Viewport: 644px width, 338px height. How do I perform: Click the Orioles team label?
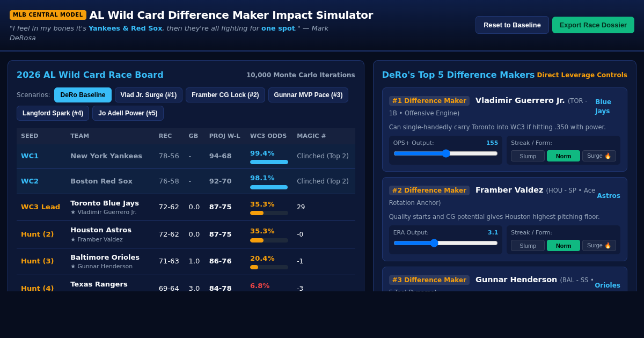608,285
